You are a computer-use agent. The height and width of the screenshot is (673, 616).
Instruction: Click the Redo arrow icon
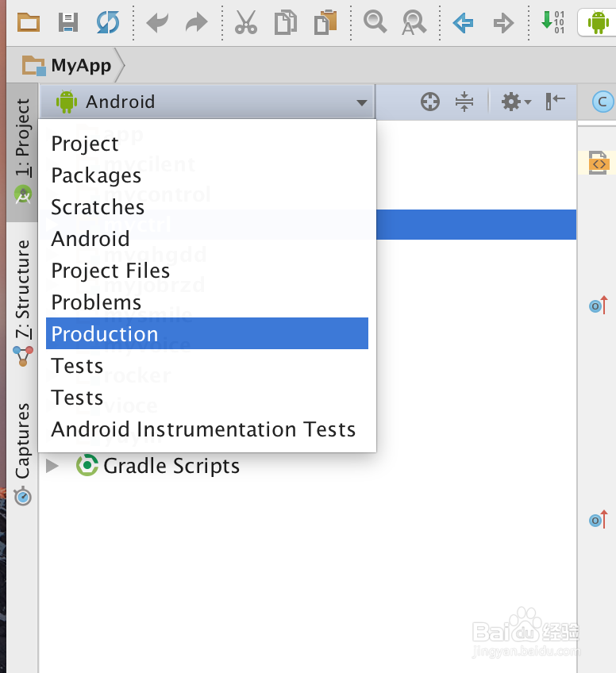pyautogui.click(x=196, y=22)
